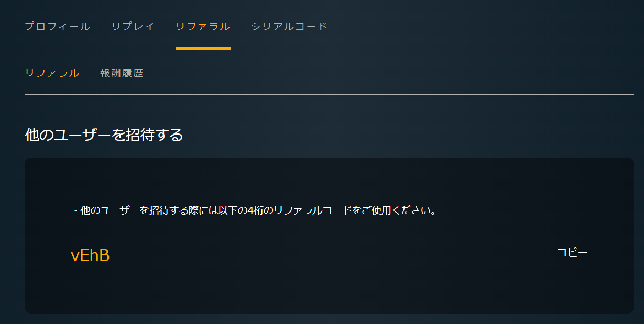The height and width of the screenshot is (324, 644).
Task: Go to the シリアルコード tab
Action: [x=289, y=26]
